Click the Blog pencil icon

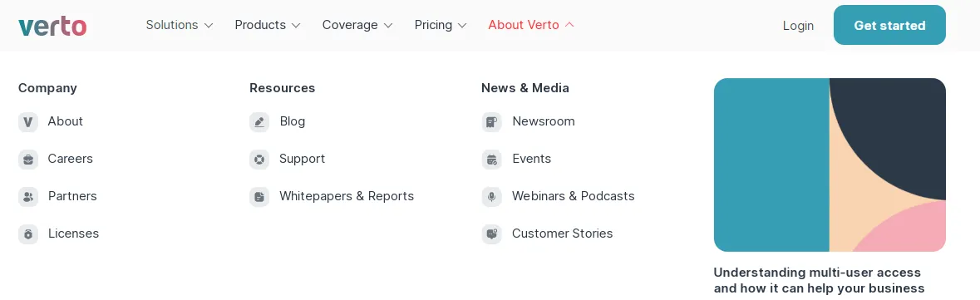click(x=259, y=122)
